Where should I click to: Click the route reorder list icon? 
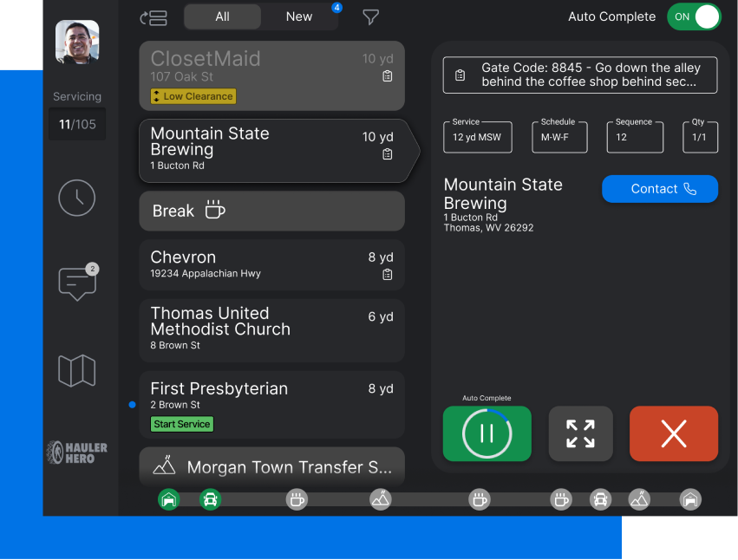coord(153,18)
